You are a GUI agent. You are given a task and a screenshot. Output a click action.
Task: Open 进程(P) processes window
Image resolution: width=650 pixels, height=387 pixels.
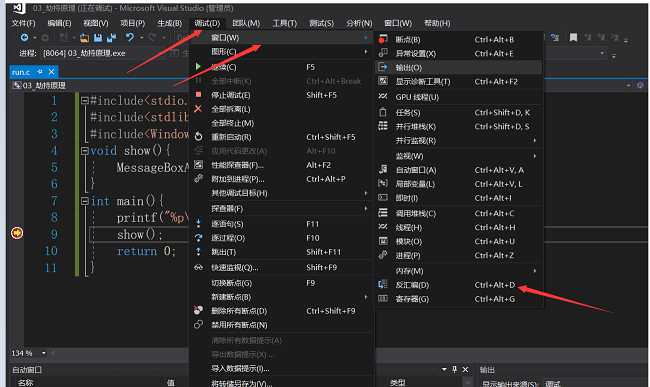click(459, 256)
